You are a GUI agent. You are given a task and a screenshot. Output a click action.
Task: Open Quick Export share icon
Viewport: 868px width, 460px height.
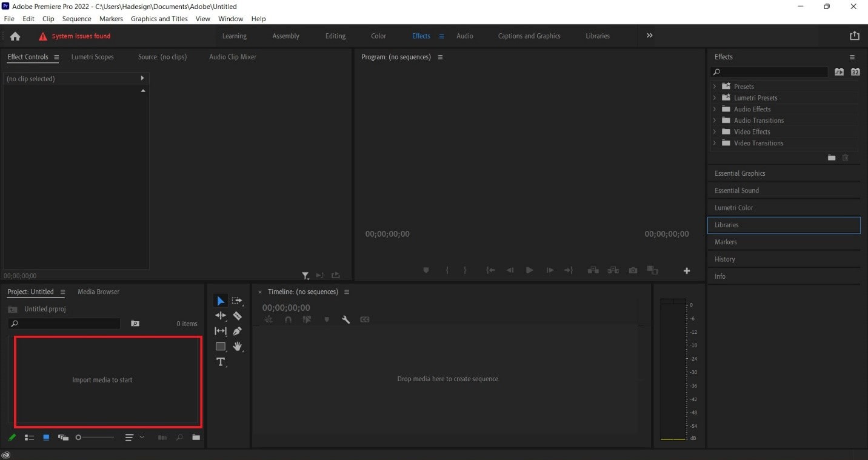click(x=855, y=36)
